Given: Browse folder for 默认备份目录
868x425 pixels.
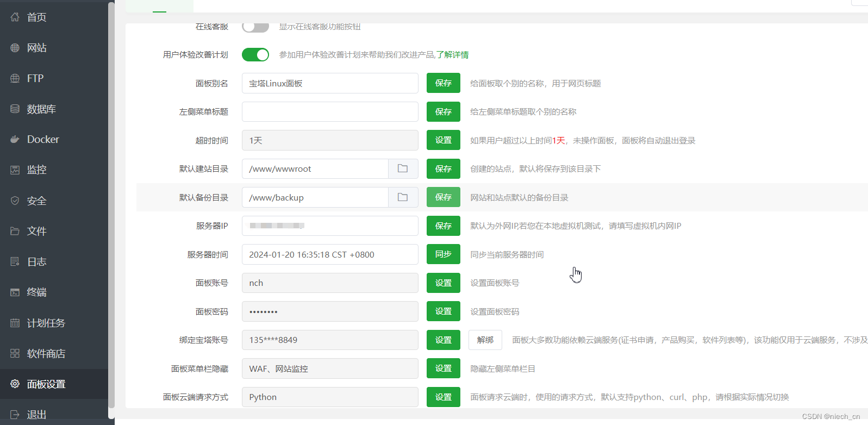Looking at the screenshot, I should [x=403, y=197].
